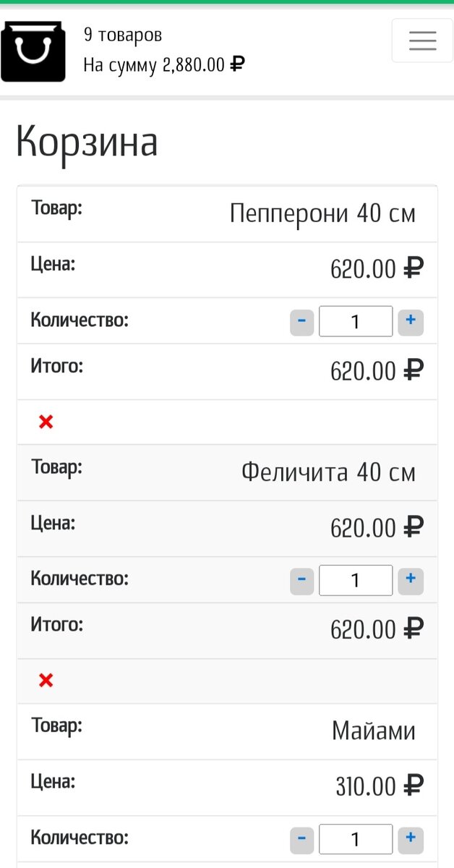Image resolution: width=454 pixels, height=868 pixels.
Task: Open the Феличита 40 см product name
Action: click(328, 473)
